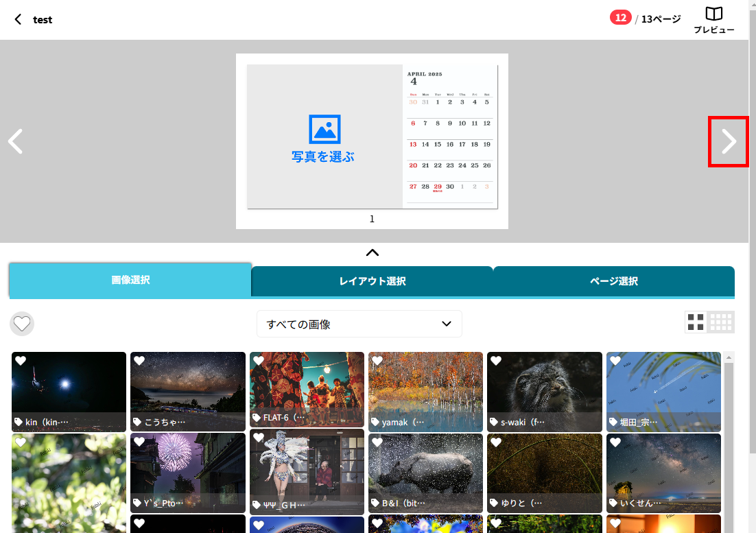
Task: Click the image list vertical scrollbar
Action: (x=729, y=439)
